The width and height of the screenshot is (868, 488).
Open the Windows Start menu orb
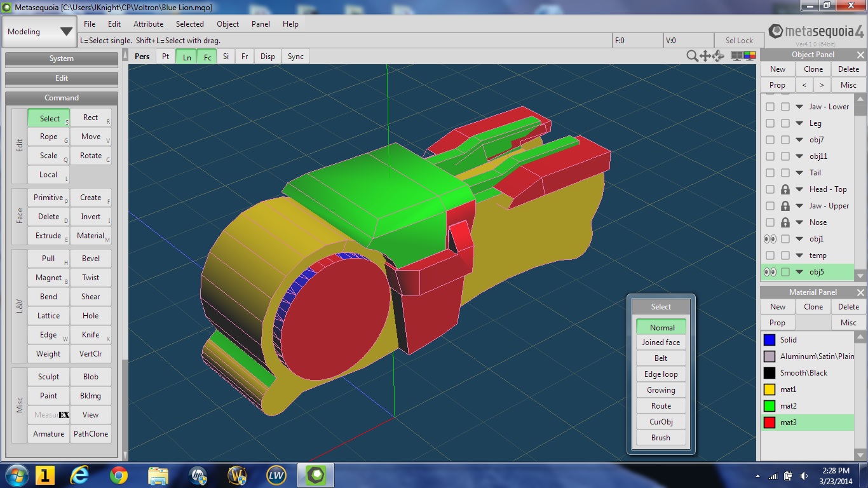pyautogui.click(x=16, y=475)
